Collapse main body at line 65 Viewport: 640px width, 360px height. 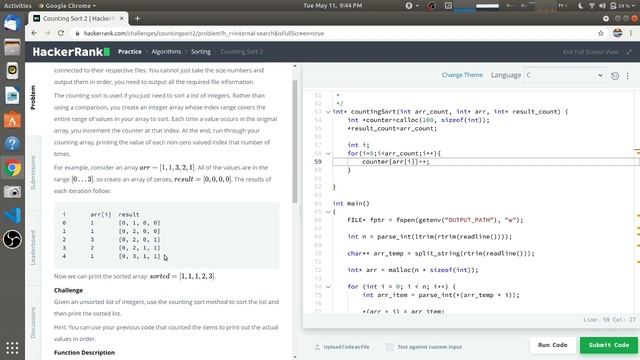click(328, 212)
